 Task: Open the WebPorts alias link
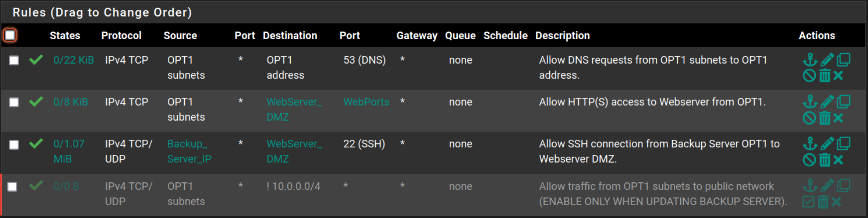(366, 102)
